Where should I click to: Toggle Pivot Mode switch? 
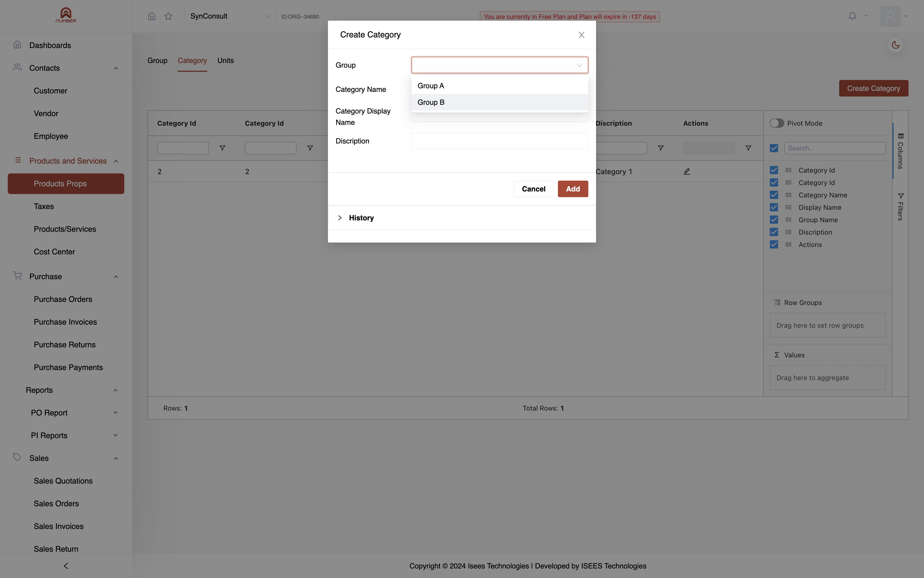tap(777, 123)
